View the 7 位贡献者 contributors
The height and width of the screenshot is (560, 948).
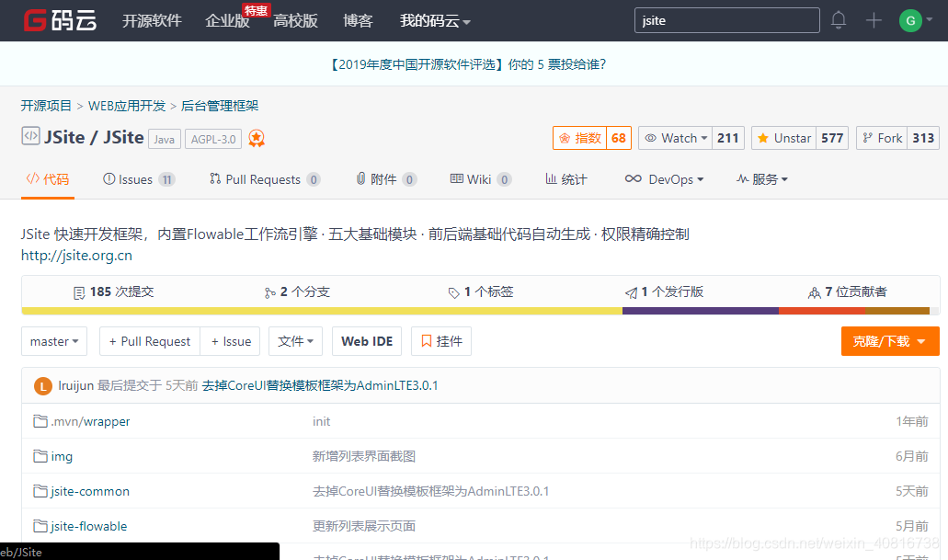[x=848, y=292]
